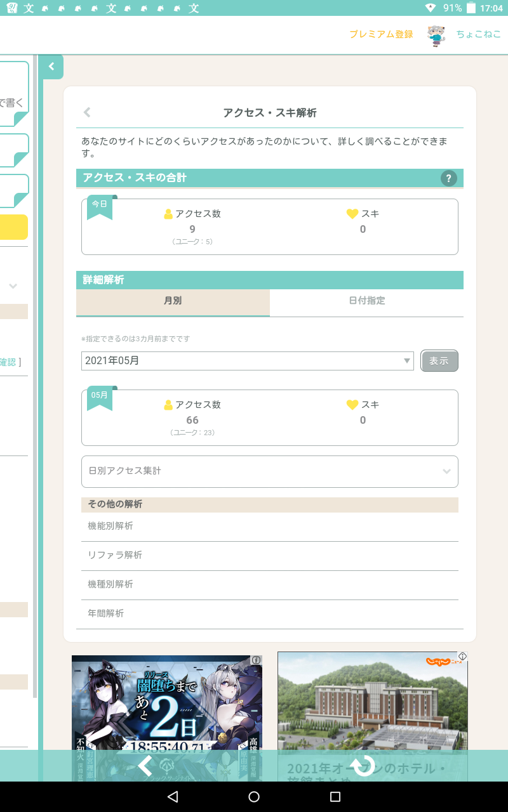Viewport: 508px width, 812px height.
Task: Open the プレミアム登録 link
Action: 381,34
